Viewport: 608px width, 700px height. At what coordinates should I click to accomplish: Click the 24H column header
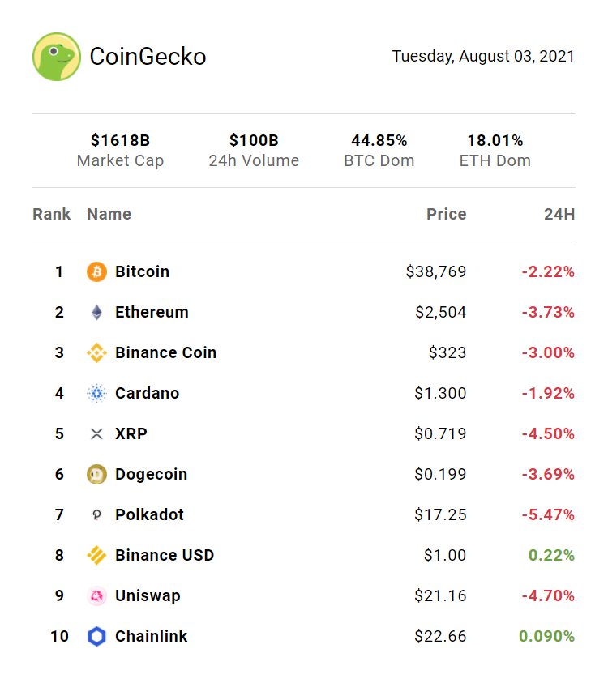pyautogui.click(x=559, y=214)
